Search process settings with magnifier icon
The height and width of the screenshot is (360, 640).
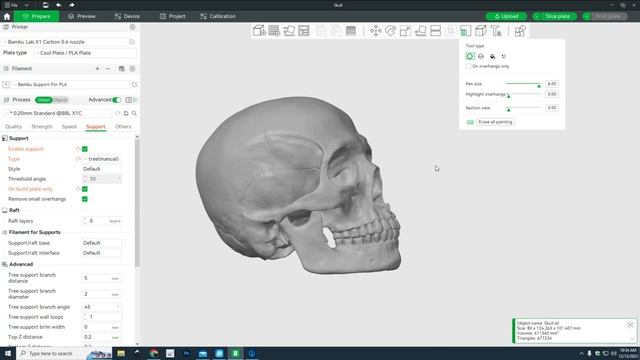tap(134, 113)
